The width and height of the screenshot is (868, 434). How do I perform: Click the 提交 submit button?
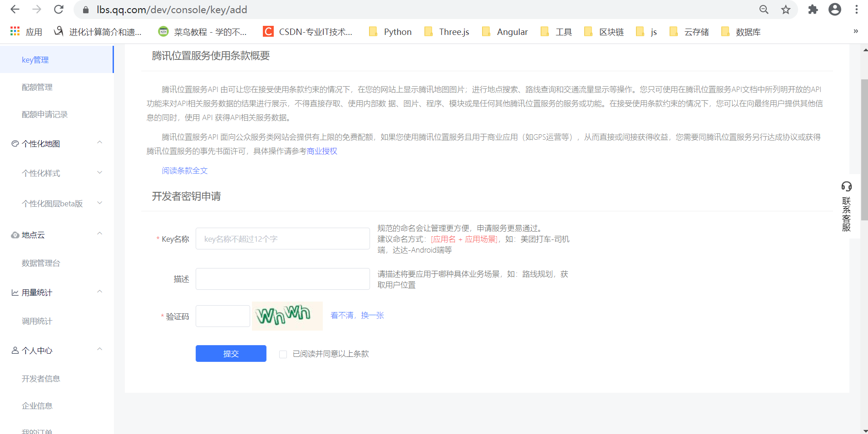(x=231, y=354)
